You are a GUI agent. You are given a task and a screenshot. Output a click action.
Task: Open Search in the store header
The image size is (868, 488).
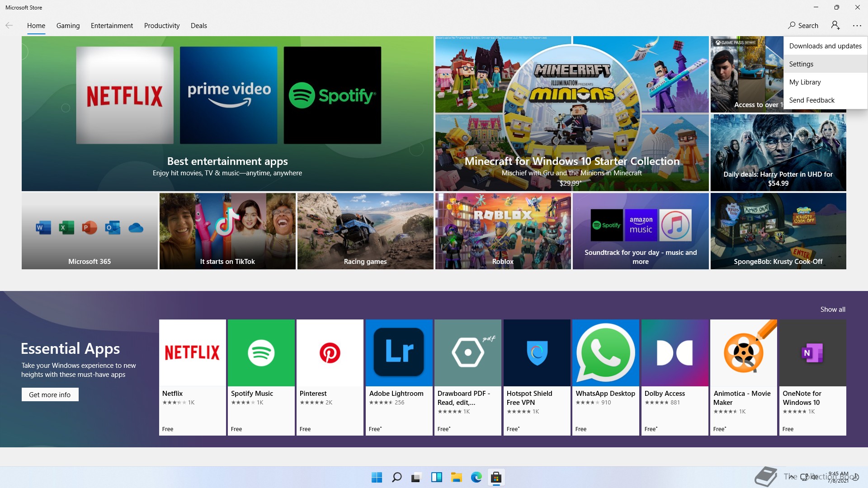803,25
